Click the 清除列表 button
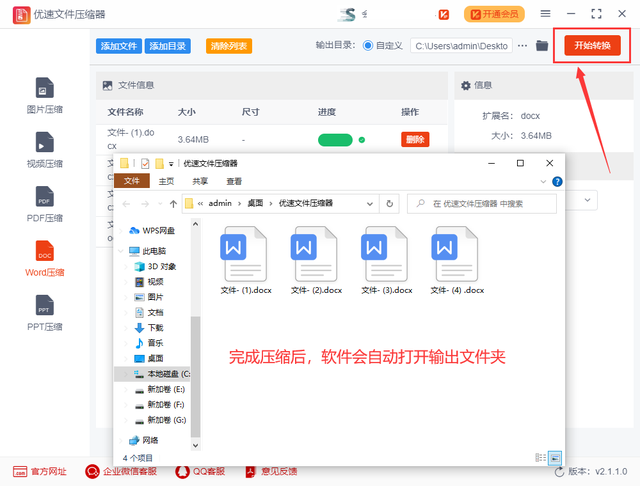640x486 pixels. pos(229,46)
